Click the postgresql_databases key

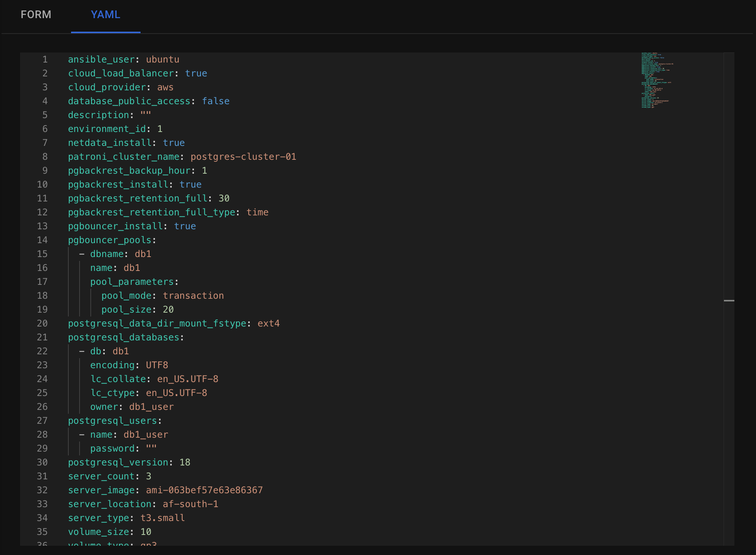tap(124, 337)
